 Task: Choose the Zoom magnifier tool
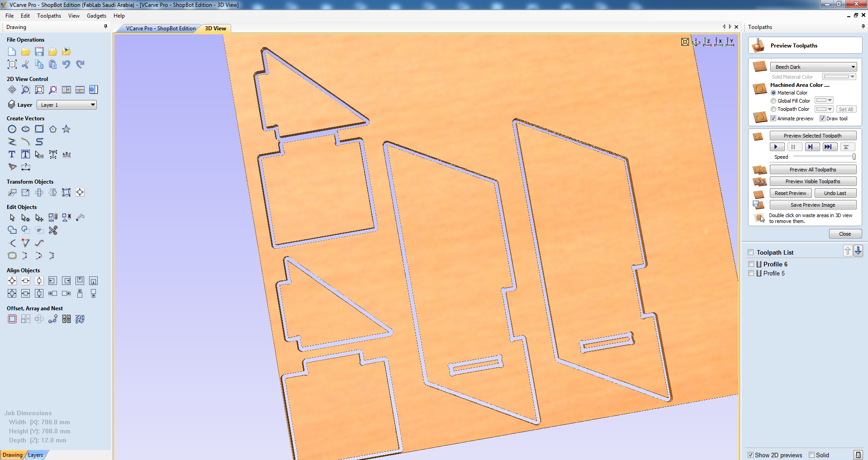click(x=26, y=90)
